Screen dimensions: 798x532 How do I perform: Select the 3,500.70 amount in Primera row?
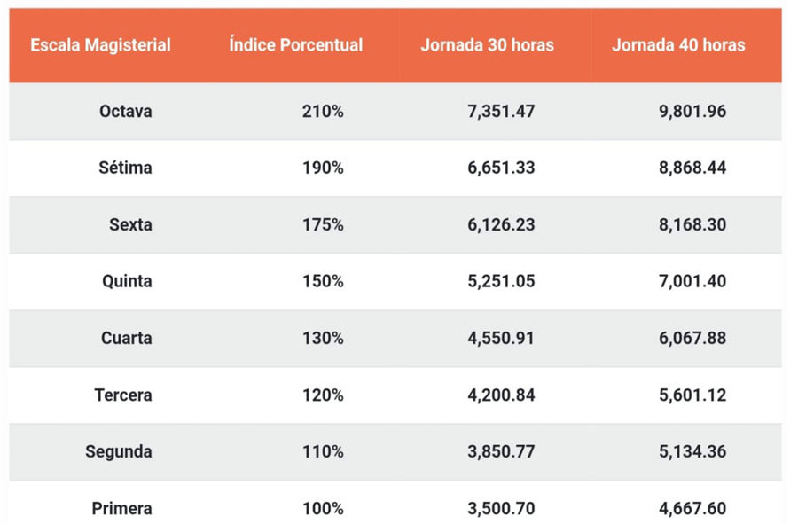coord(501,509)
